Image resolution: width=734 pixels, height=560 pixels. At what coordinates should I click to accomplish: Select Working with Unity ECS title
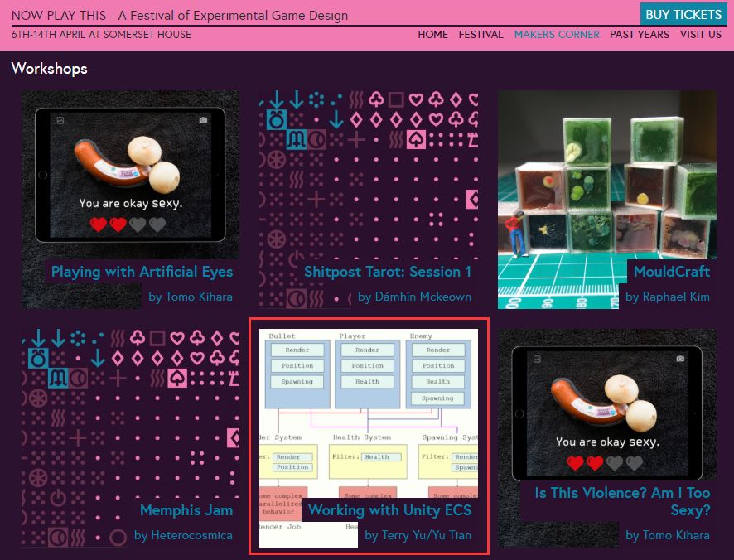pyautogui.click(x=389, y=510)
